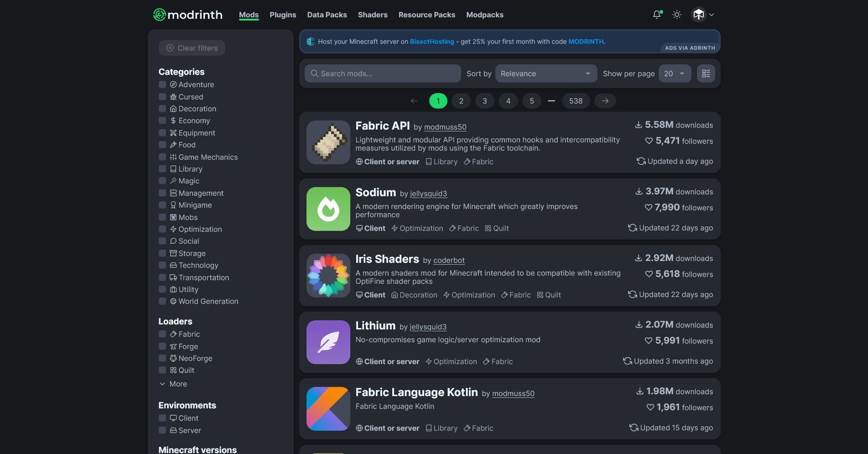Open the BisectHosting link
The height and width of the screenshot is (454, 868).
coord(432,42)
